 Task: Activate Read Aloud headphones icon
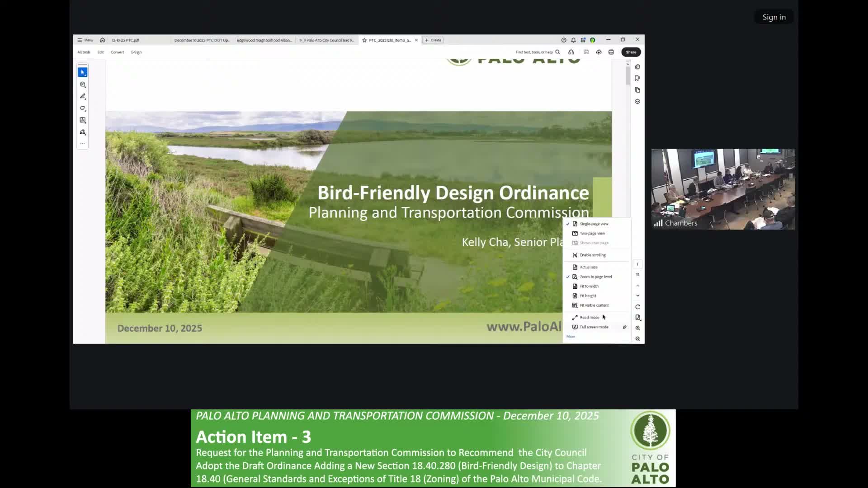[x=571, y=52]
